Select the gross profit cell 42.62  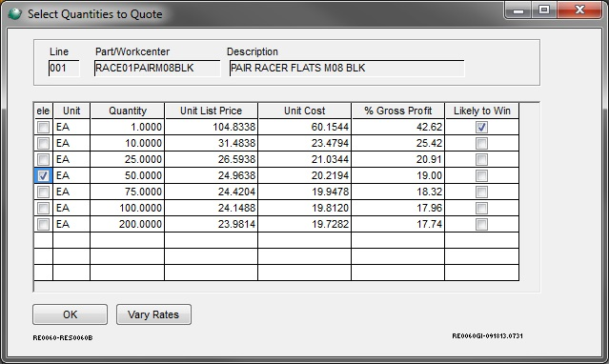(x=397, y=127)
